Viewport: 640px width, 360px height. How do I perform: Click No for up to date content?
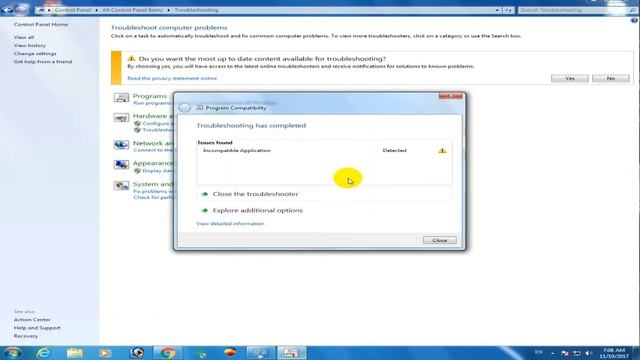point(611,78)
